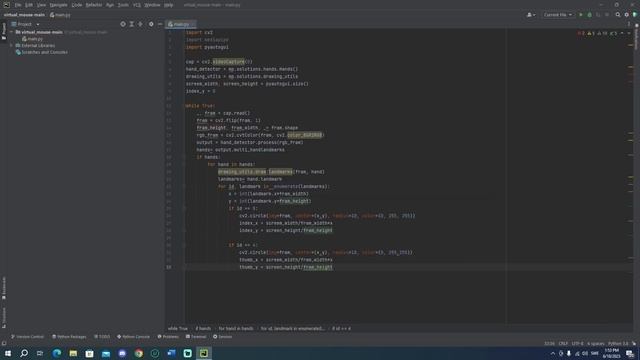The image size is (640, 360).
Task: Open the Tools menu
Action: (123, 5)
